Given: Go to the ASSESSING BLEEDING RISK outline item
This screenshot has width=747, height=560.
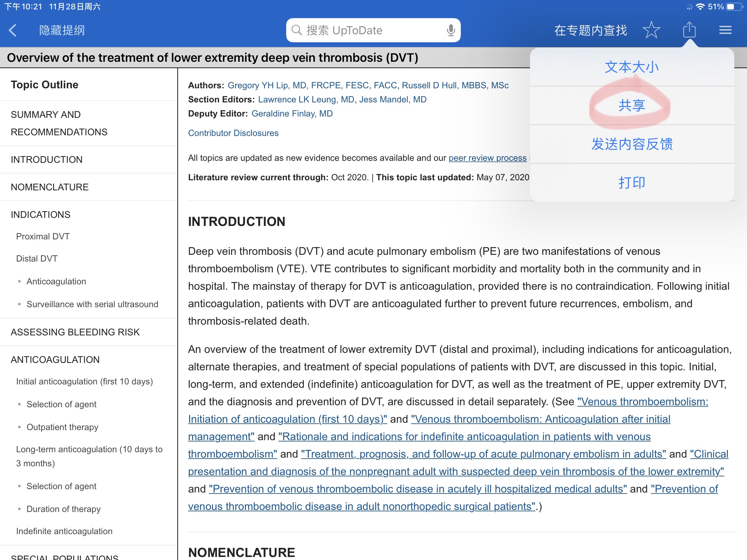Looking at the screenshot, I should [x=75, y=332].
